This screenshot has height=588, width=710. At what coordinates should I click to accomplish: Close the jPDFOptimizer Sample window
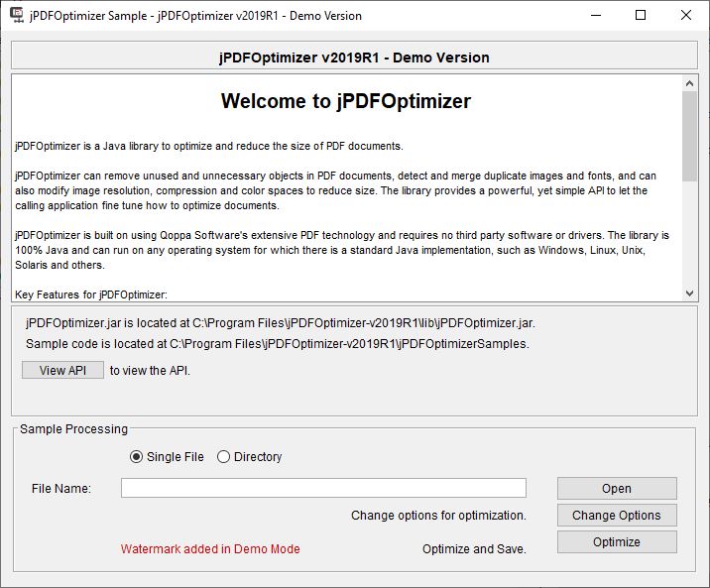point(685,15)
